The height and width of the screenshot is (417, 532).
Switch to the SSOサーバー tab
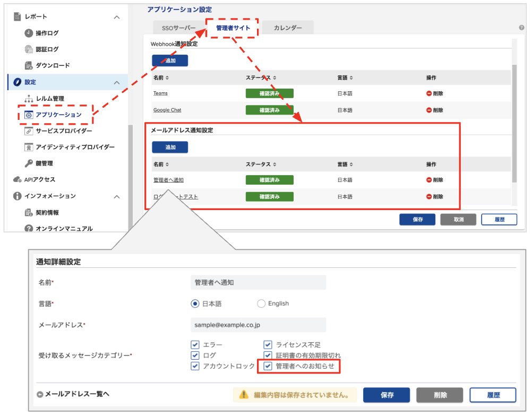tap(178, 28)
